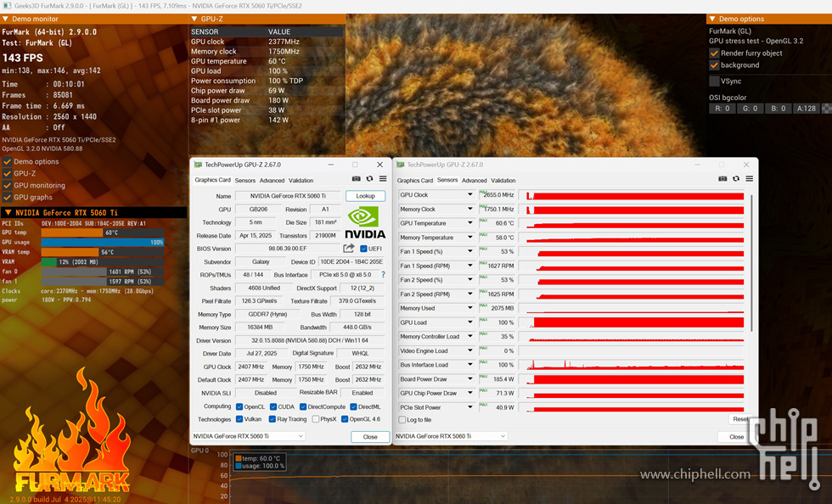Screen dimensions: 832x504
Task: Collapse the Demo options panel header
Action: tap(712, 19)
